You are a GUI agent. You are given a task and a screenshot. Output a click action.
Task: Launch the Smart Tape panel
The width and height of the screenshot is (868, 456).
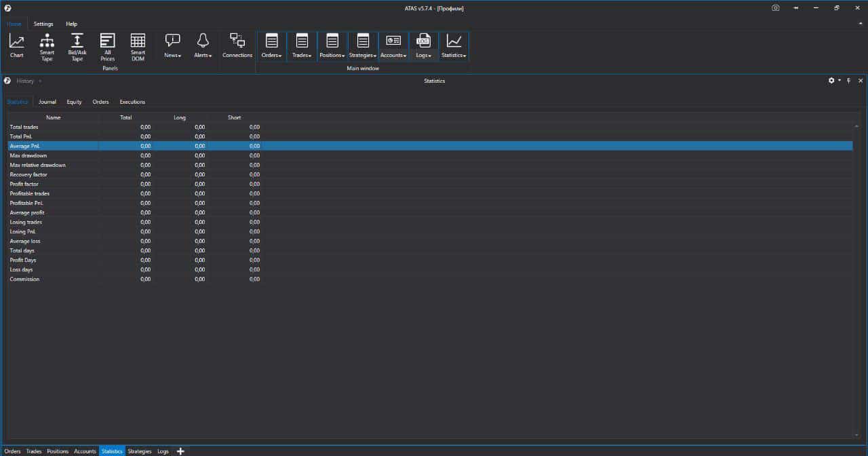tap(47, 45)
